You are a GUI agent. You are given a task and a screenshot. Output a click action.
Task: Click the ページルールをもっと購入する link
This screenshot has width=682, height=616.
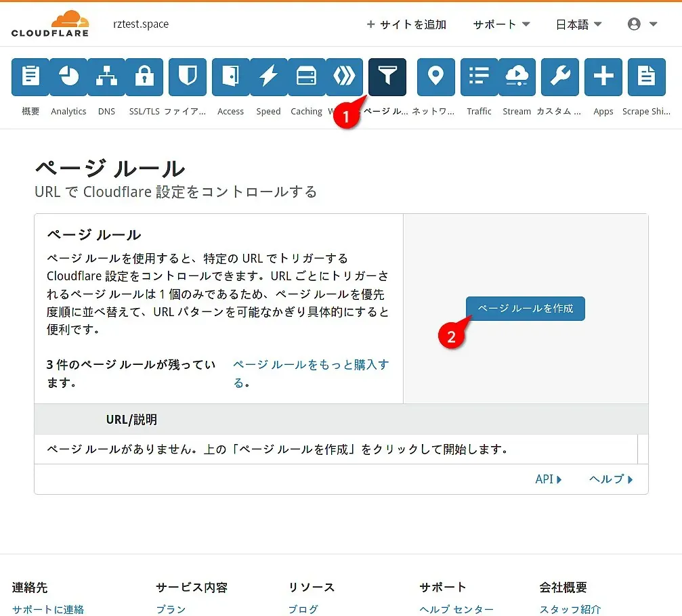[311, 365]
